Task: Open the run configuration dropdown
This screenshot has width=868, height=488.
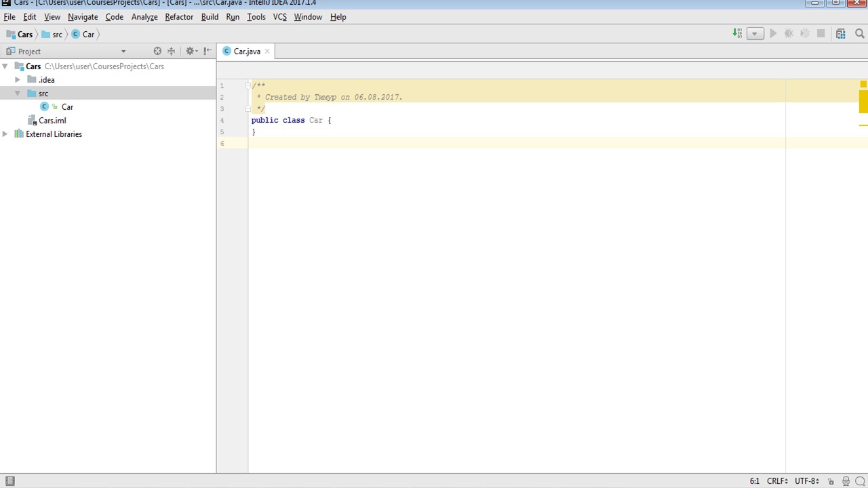Action: (755, 33)
